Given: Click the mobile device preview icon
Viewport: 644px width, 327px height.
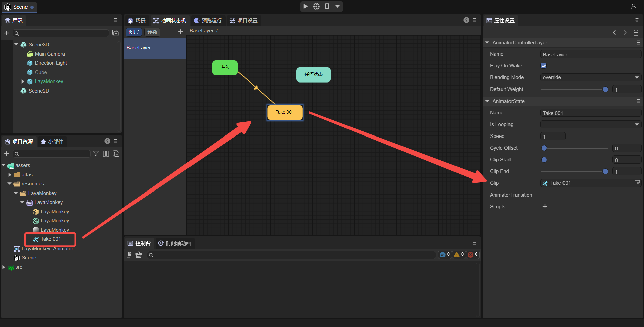Looking at the screenshot, I should click(x=327, y=6).
